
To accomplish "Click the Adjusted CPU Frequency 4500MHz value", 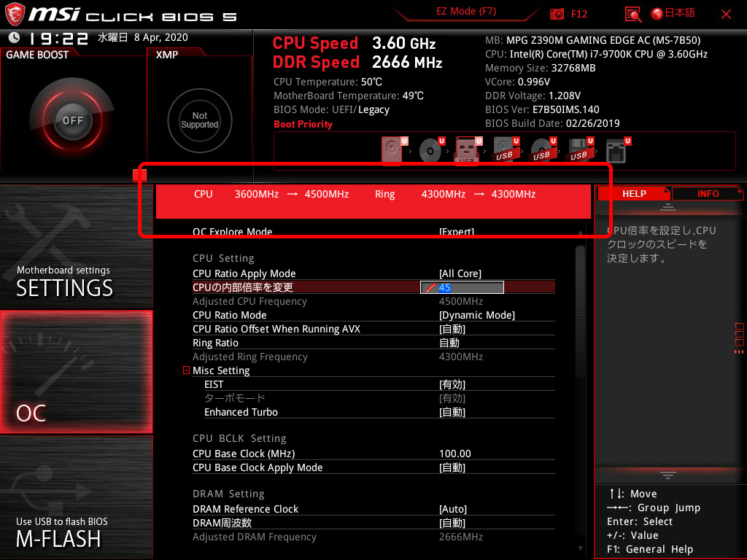I will pos(461,301).
